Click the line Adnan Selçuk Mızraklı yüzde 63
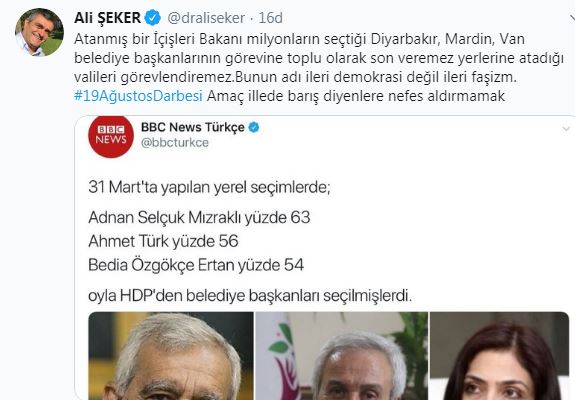Screen dimensions: 575x400 click(x=199, y=217)
